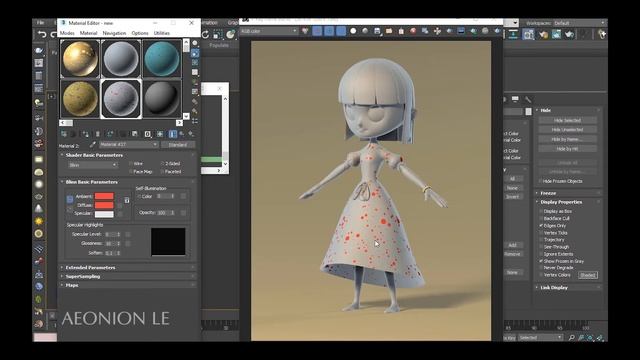This screenshot has height=360, width=640.
Task: Expand the Freeze rollout
Action: 548,193
